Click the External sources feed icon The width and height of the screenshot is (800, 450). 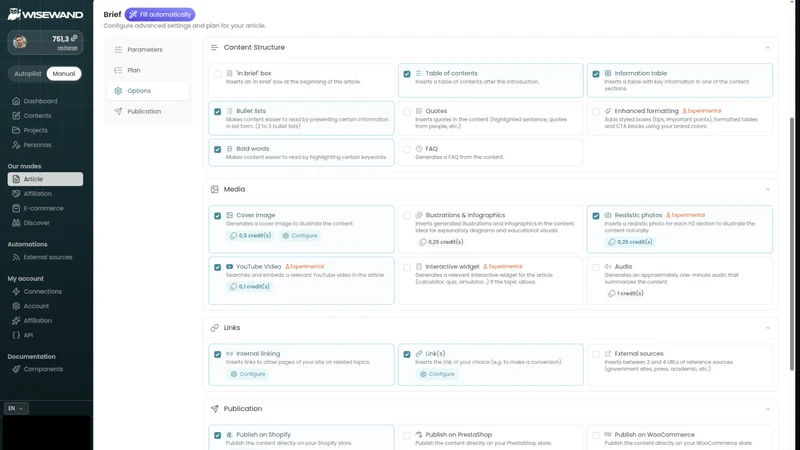tap(16, 257)
